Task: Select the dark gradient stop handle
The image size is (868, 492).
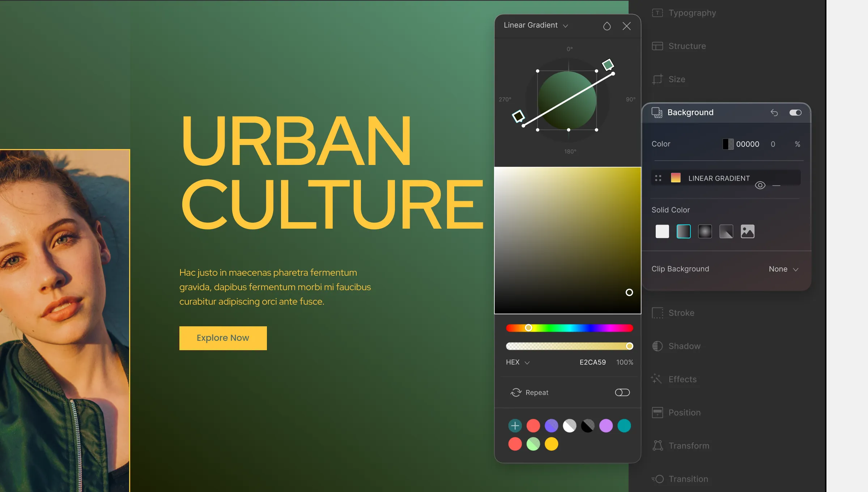Action: (x=518, y=116)
